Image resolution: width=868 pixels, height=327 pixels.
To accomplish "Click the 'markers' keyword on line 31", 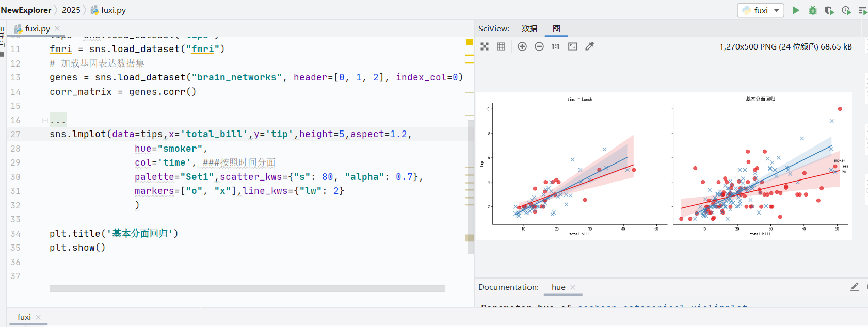I will 154,191.
